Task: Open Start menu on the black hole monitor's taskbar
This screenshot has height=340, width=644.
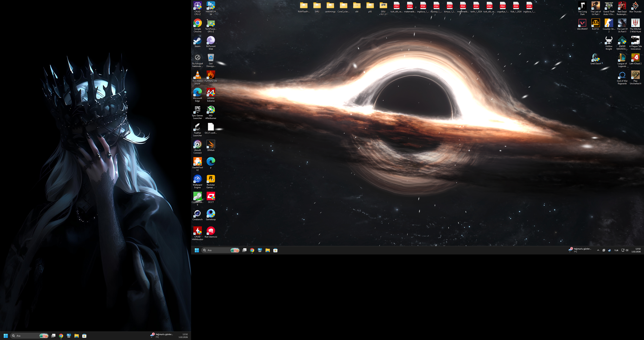Action: 197,250
